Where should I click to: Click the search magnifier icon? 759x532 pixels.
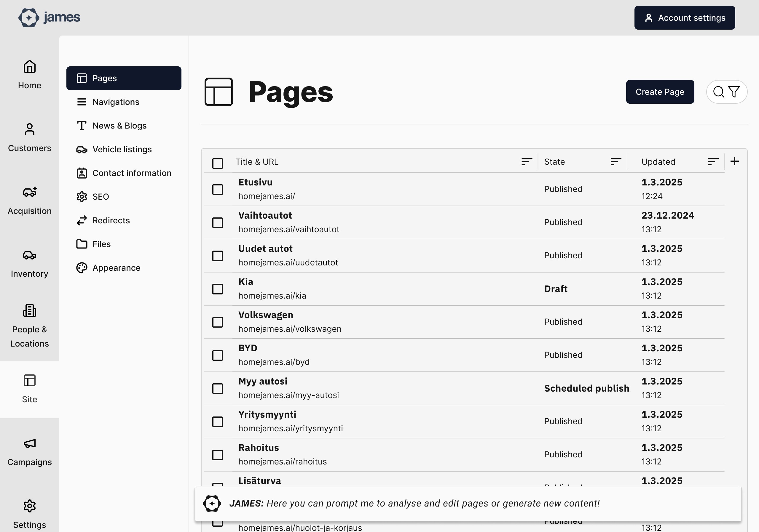(718, 92)
